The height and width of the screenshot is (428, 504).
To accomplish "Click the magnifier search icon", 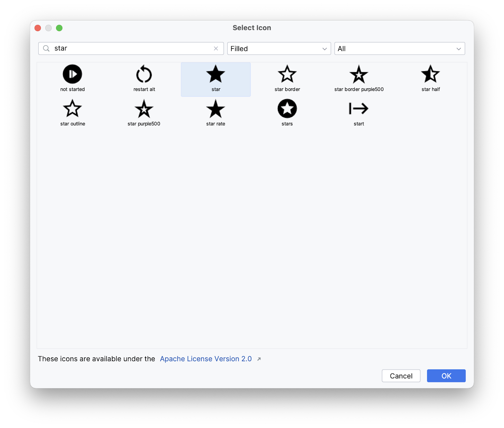I will tap(46, 49).
